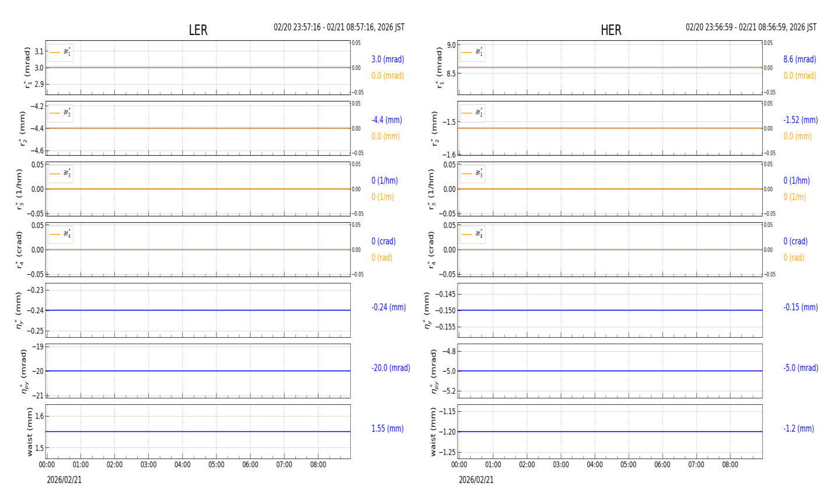Click the 08:00 tick on the LER time axis
The width and height of the screenshot is (824, 504).
[318, 465]
